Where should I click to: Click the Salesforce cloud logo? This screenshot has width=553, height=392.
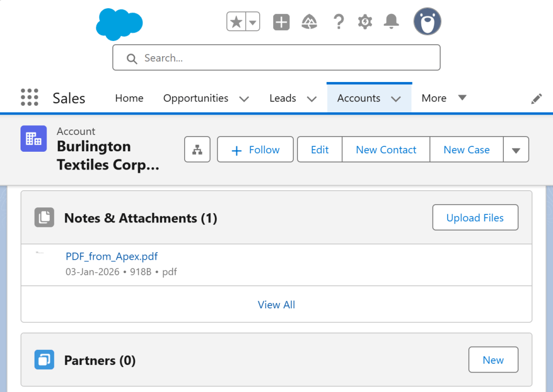[119, 24]
